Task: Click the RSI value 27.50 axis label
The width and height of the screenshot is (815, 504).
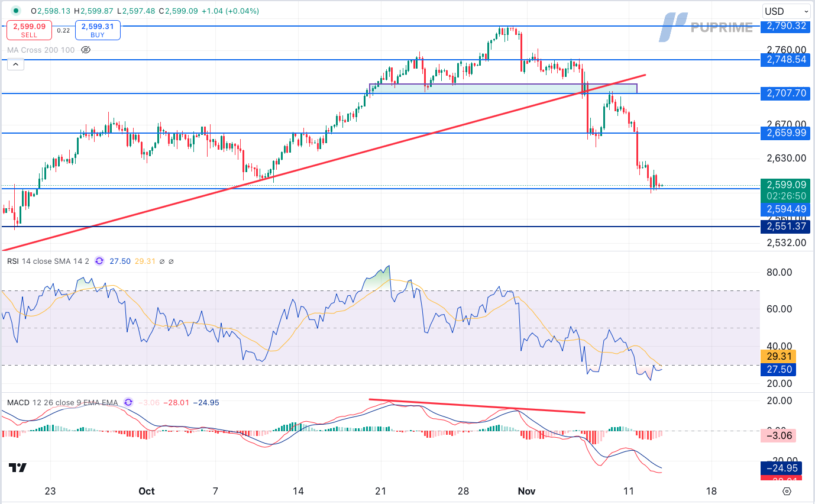Action: click(x=779, y=369)
